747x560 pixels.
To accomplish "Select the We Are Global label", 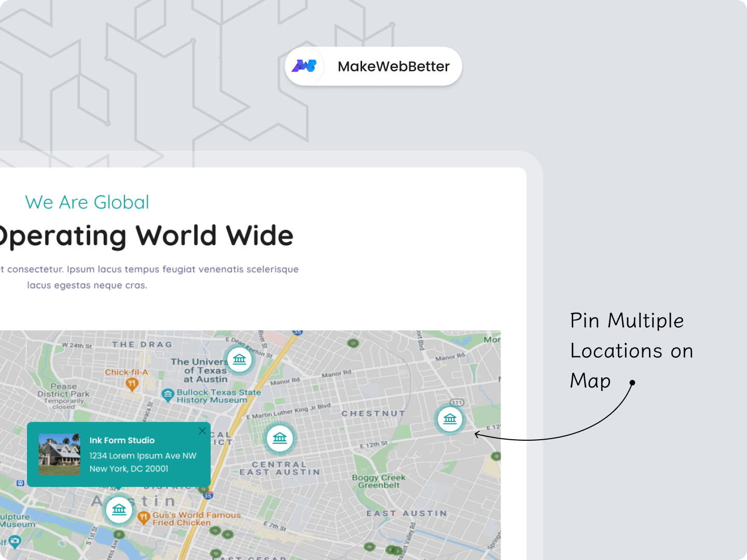I will coord(87,202).
